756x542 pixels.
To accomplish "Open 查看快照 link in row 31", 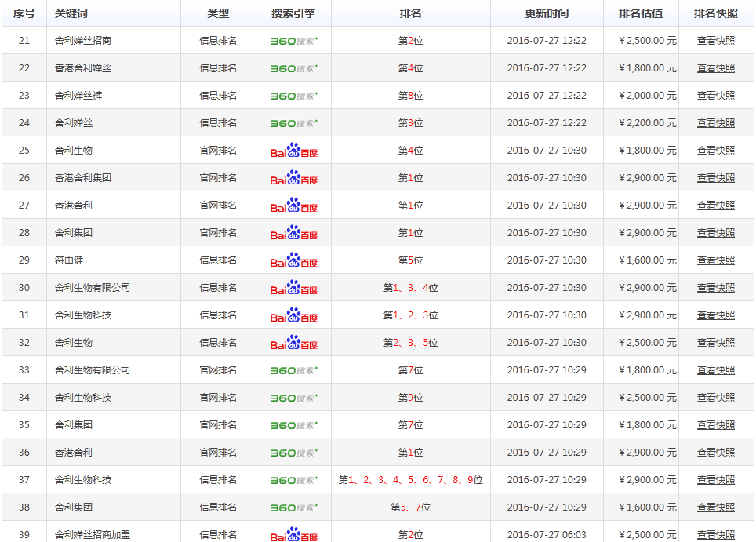I will click(715, 315).
